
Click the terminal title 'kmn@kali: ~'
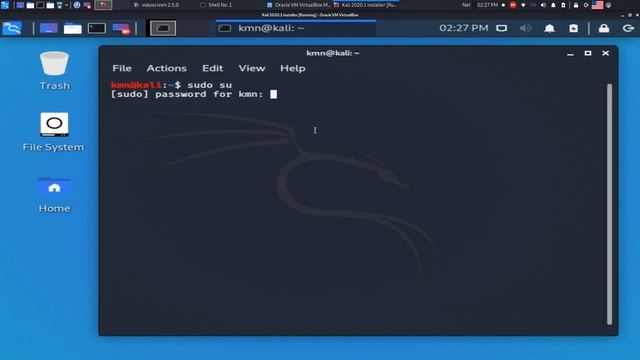click(x=333, y=53)
